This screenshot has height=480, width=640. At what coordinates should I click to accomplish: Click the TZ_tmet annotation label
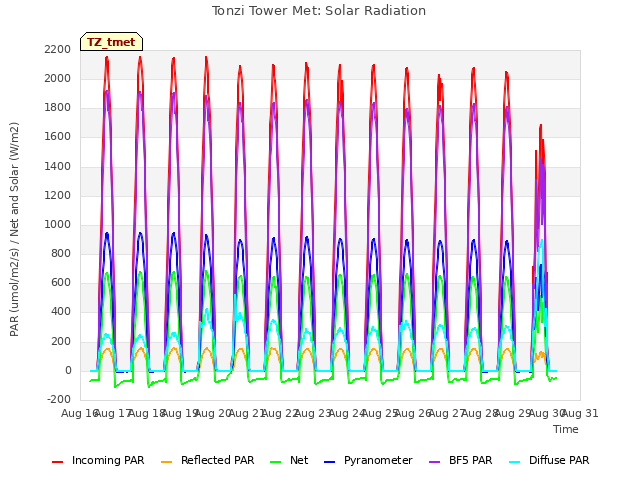pyautogui.click(x=111, y=42)
